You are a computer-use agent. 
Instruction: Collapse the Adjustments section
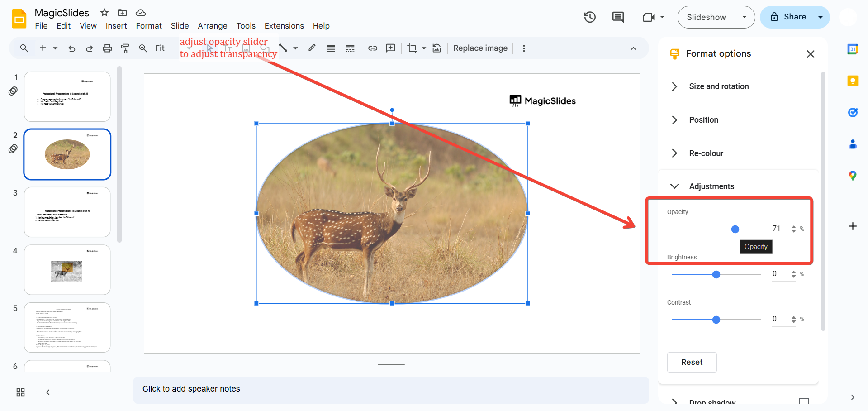click(x=711, y=186)
